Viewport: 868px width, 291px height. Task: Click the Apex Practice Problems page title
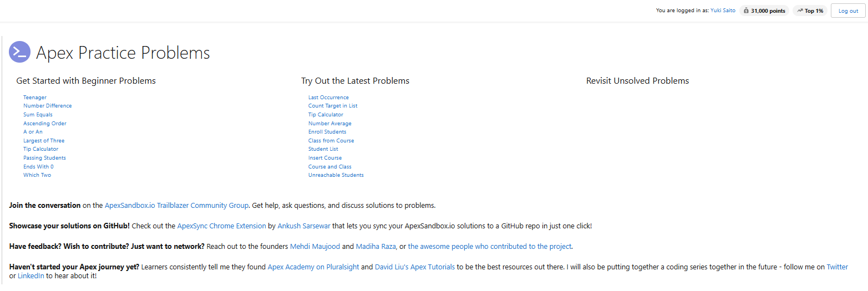click(123, 53)
